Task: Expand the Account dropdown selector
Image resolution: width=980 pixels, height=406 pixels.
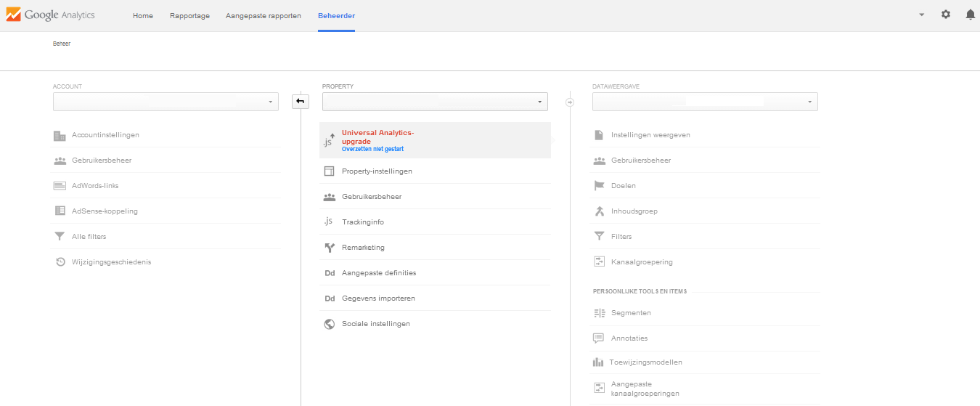Action: click(x=166, y=102)
